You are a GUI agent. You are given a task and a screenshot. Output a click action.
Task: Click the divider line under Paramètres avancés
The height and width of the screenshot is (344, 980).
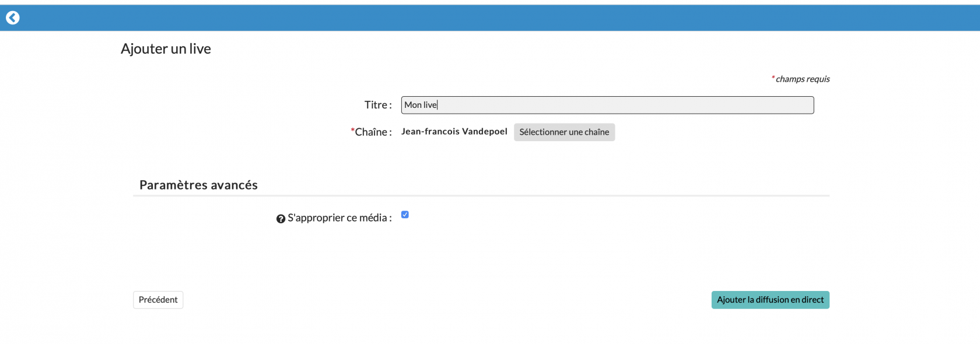click(481, 196)
